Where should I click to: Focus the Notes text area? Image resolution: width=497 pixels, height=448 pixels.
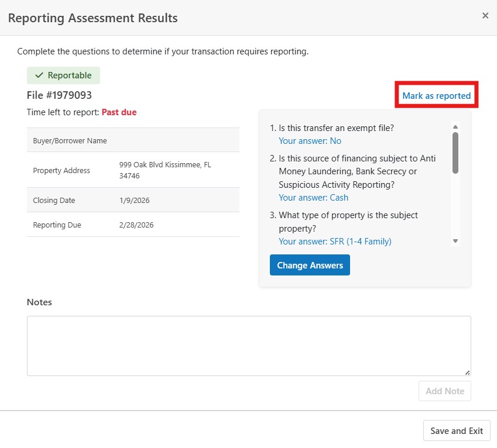point(248,345)
